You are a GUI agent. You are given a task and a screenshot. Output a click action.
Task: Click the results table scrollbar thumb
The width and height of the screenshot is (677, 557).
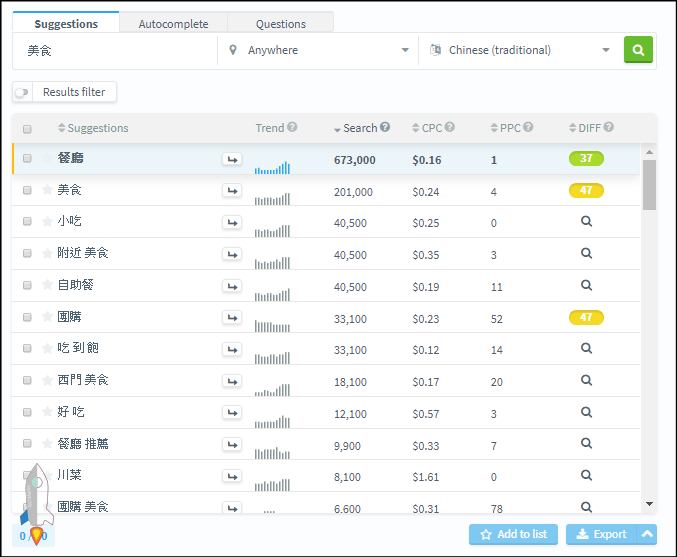649,185
